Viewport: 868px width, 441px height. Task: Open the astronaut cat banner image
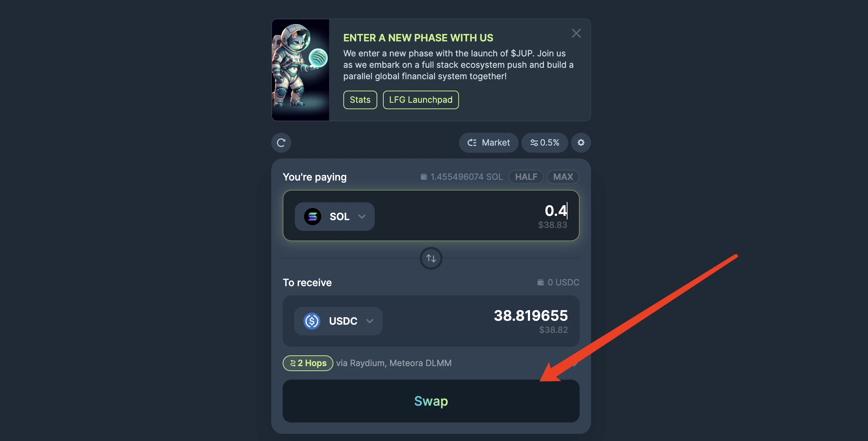tap(300, 70)
